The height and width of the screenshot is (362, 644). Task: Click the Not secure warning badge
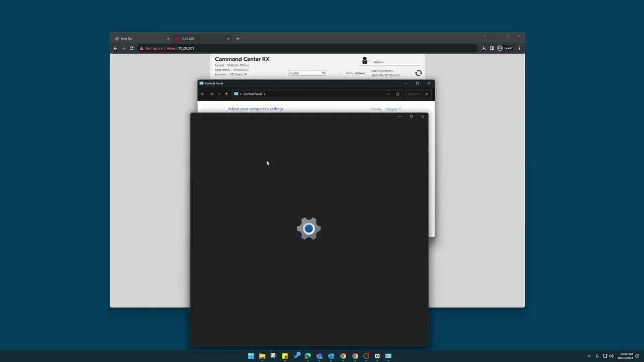pos(151,48)
